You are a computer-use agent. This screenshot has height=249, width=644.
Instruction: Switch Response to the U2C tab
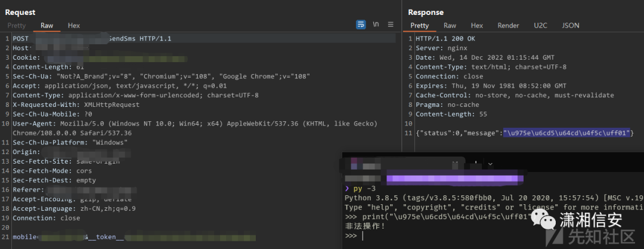click(540, 26)
